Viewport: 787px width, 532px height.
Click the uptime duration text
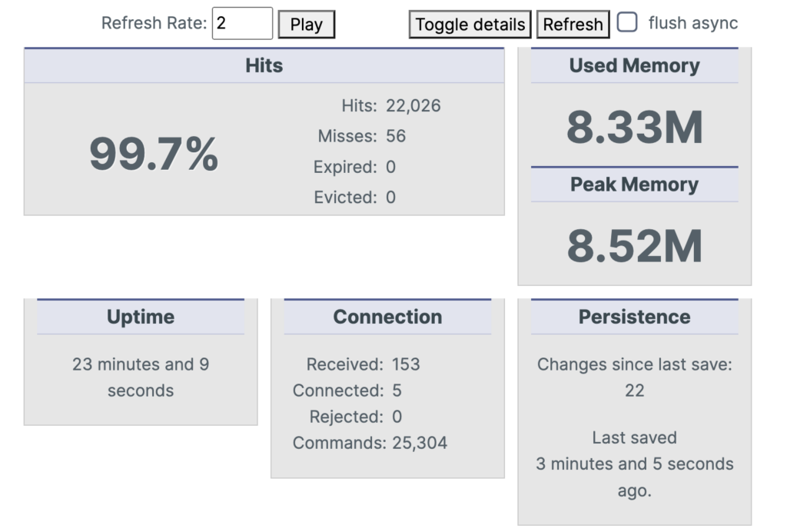coord(141,377)
